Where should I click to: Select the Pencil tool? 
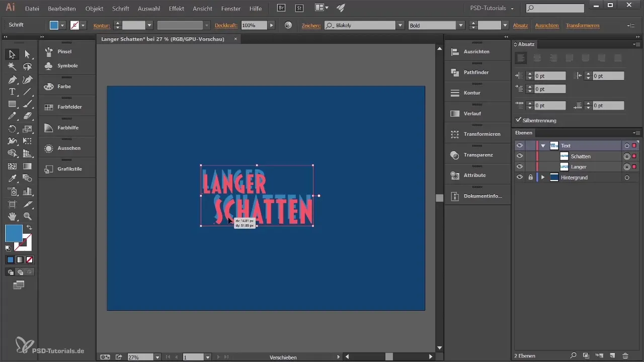click(x=12, y=117)
